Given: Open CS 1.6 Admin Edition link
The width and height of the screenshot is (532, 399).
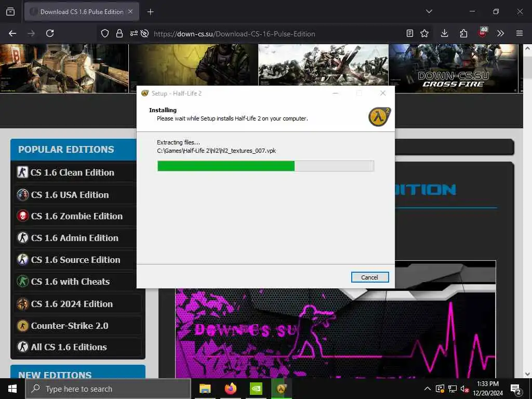Looking at the screenshot, I should tap(75, 238).
